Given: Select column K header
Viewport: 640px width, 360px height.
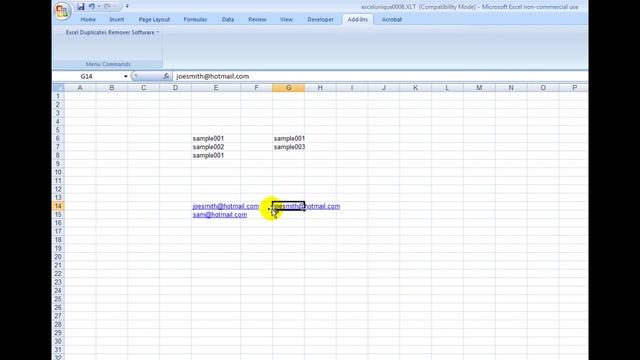Looking at the screenshot, I should [x=415, y=88].
